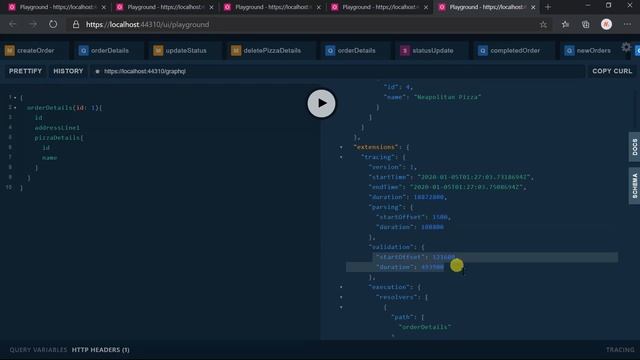Collapse the "resolvers" array node
Image resolution: width=640 pixels, height=360 pixels.
coord(341,297)
